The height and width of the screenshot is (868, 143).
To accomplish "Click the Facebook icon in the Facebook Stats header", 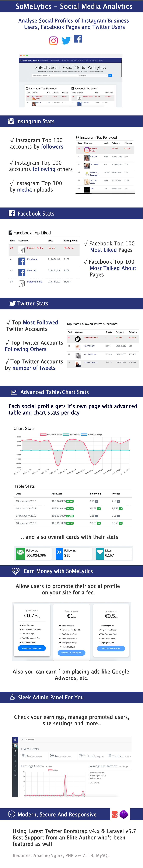I will 12,214.
